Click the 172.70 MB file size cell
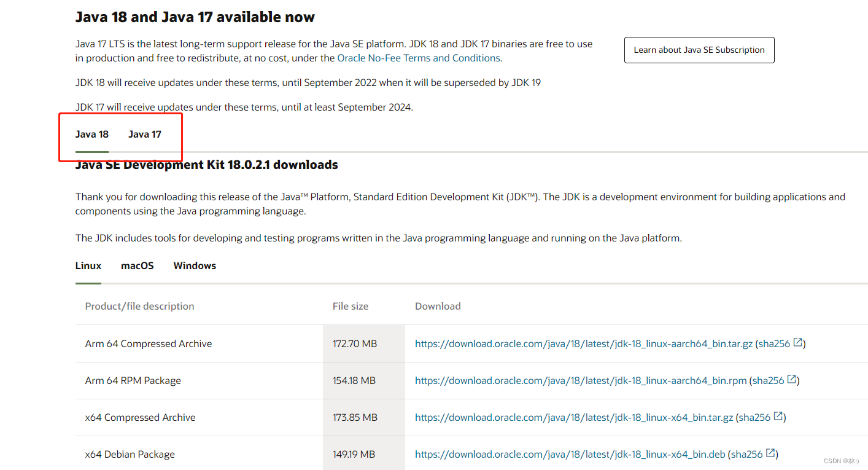 tap(364, 343)
